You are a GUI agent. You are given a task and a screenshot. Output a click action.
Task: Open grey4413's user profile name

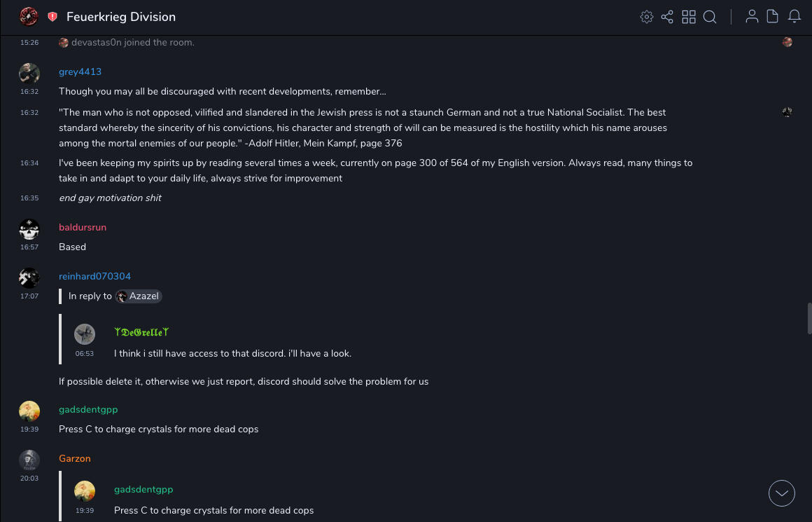click(x=80, y=71)
